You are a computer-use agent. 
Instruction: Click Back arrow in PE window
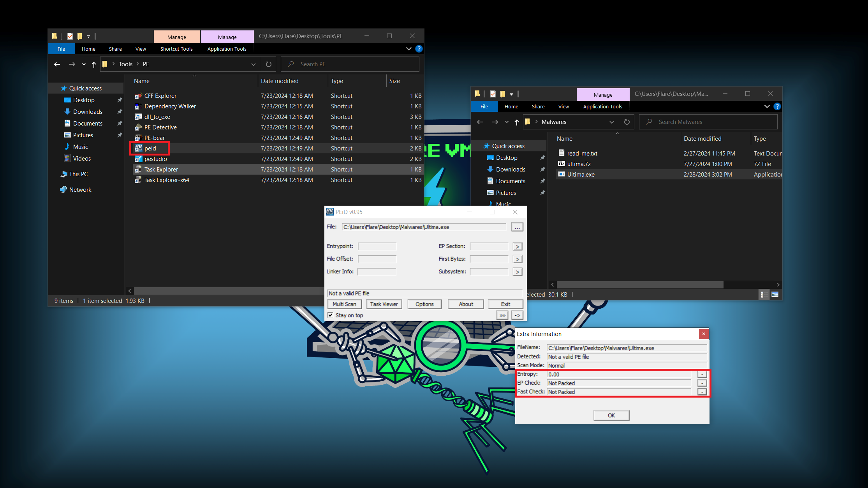(57, 64)
